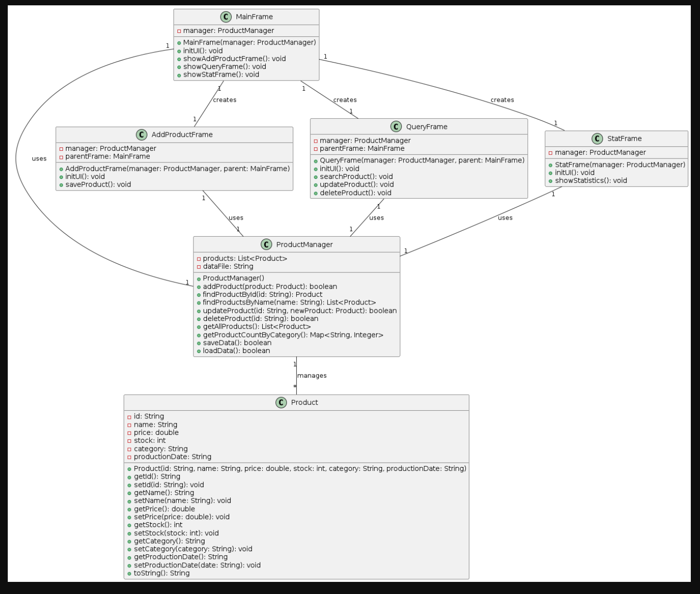
Task: Click the QueryFrame class icon
Action: click(397, 127)
